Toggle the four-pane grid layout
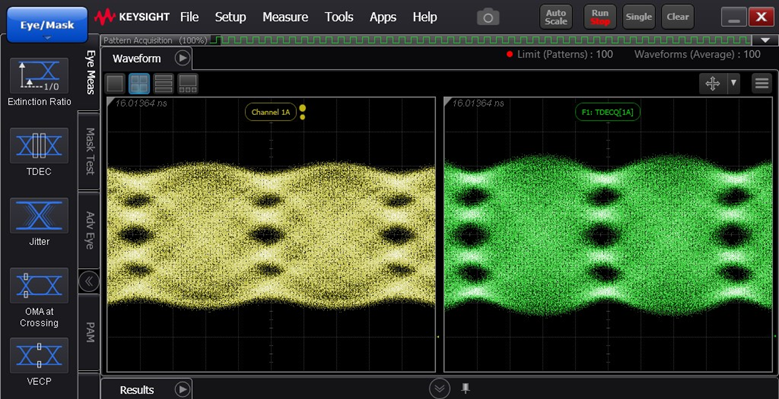Image resolution: width=779 pixels, height=399 pixels. coord(140,83)
